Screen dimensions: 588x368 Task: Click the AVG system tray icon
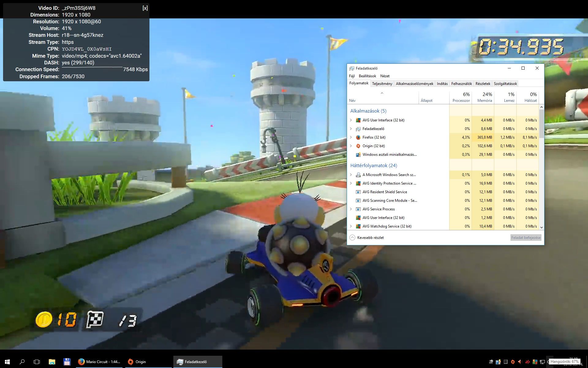coord(535,362)
